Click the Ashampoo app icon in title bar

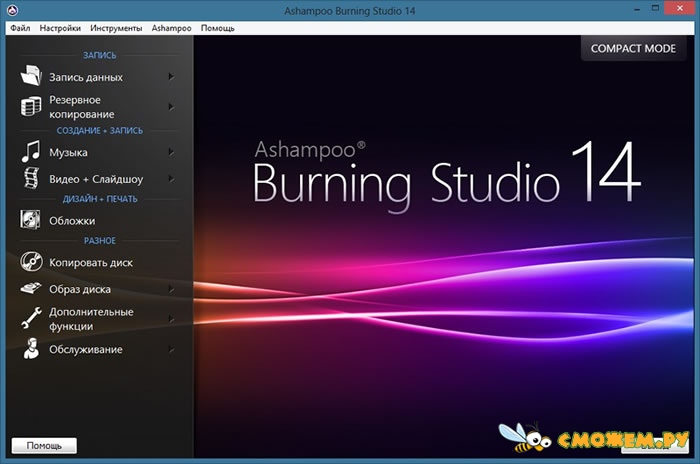[x=12, y=9]
